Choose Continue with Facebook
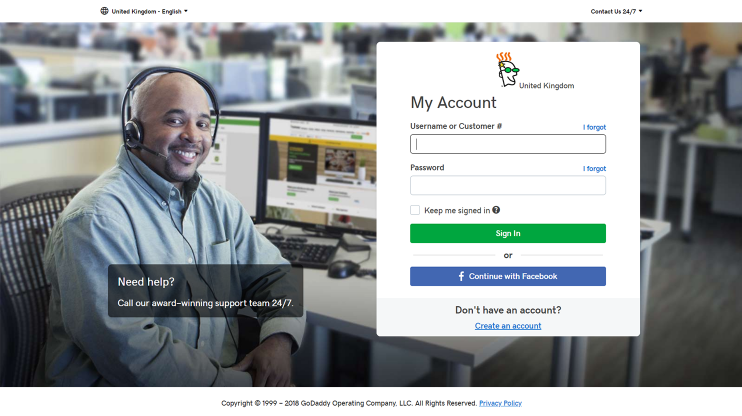This screenshot has height=416, width=742. coord(508,276)
